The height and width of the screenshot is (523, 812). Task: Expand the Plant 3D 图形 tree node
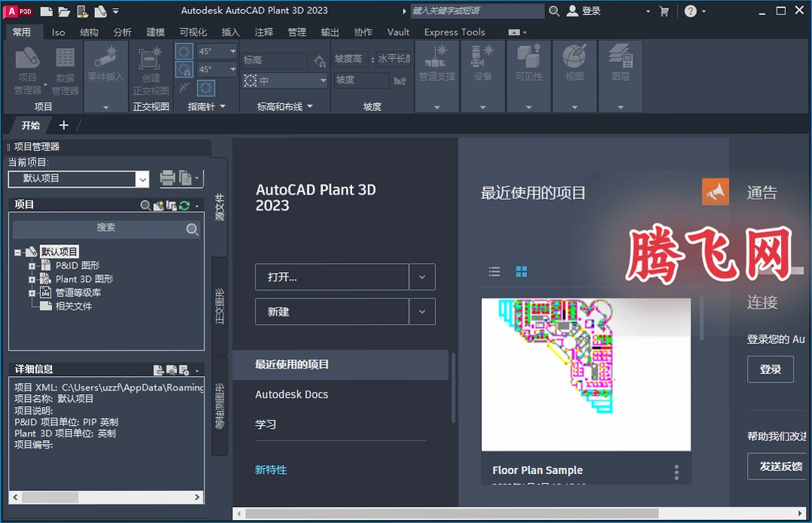coord(32,280)
